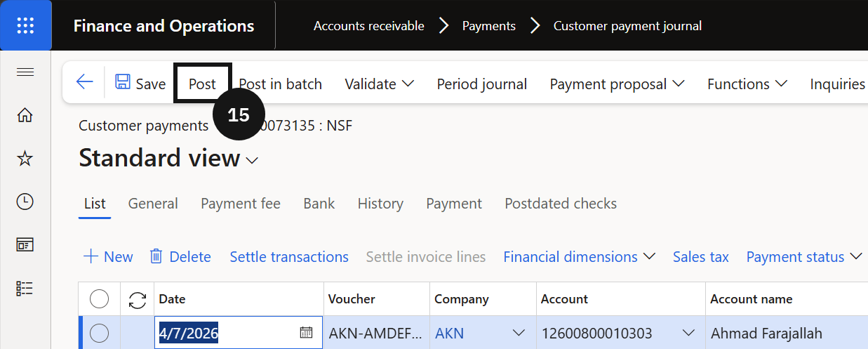Click Customer payment journal breadcrumb
Image resolution: width=868 pixels, height=349 pixels.
pos(628,26)
